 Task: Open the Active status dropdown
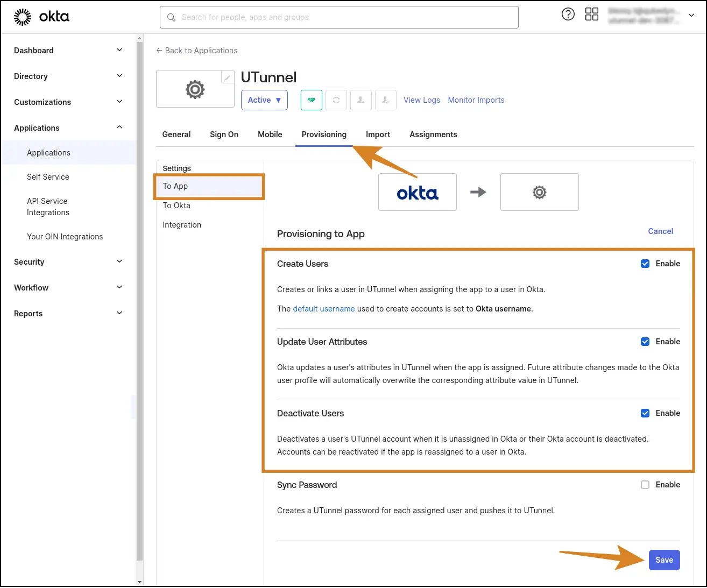[x=264, y=100]
